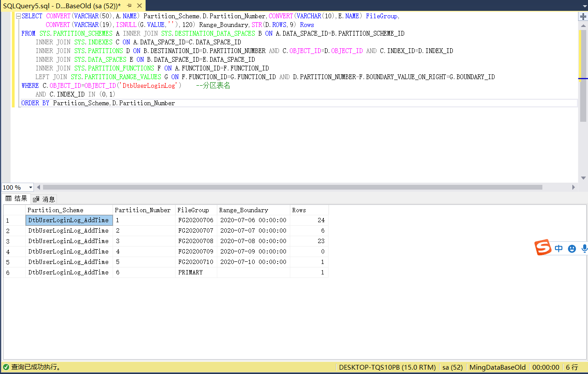Screen dimensions: 588x374
Task: Click the editor split-window handle icon
Action: [583, 17]
